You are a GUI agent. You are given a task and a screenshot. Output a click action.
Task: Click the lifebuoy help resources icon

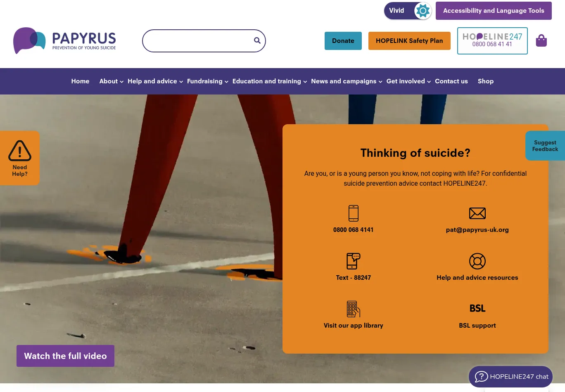click(477, 261)
